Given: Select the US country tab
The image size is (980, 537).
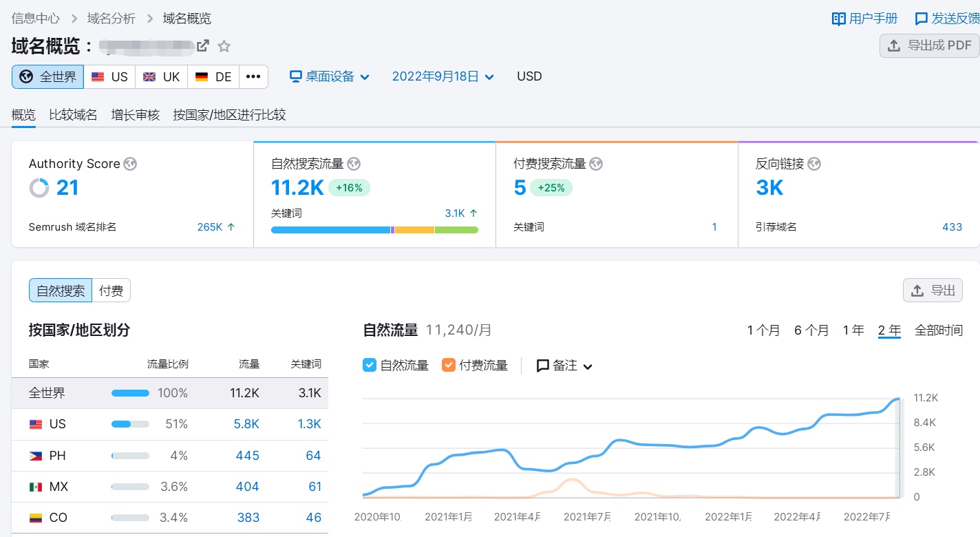Looking at the screenshot, I should [109, 76].
